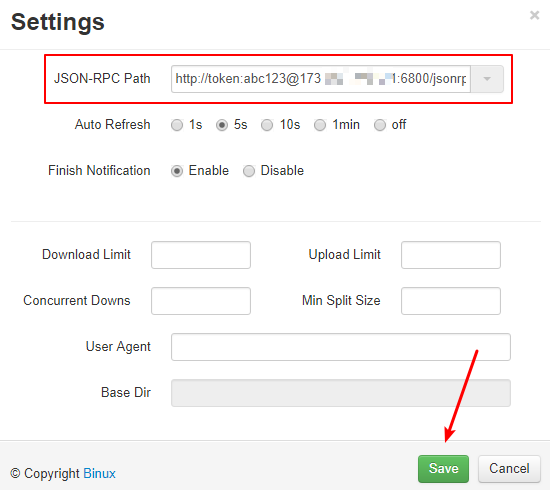Cancel the settings changes
This screenshot has width=550, height=490.
click(509, 469)
